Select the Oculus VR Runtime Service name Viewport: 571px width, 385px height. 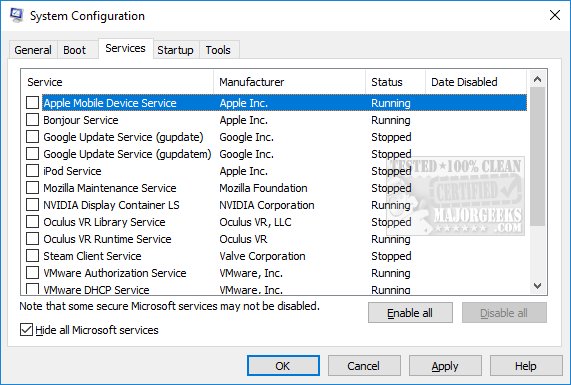(107, 239)
